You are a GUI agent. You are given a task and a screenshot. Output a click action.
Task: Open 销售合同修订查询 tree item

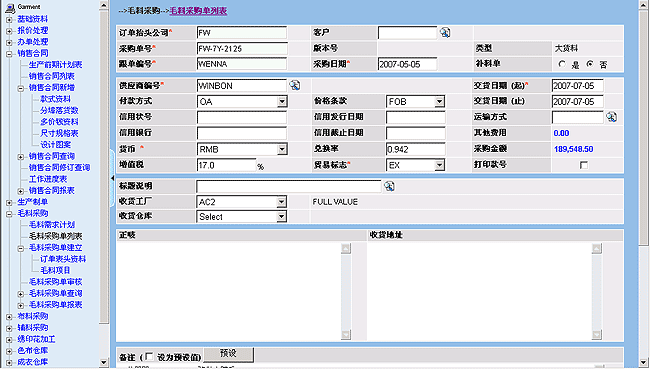tap(59, 168)
